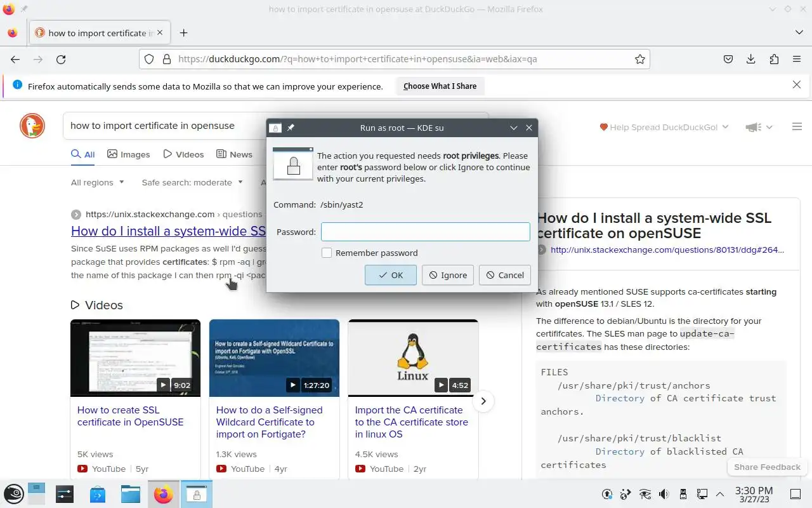This screenshot has height=508, width=812.
Task: Cancel the Run as root dialog
Action: pyautogui.click(x=505, y=275)
